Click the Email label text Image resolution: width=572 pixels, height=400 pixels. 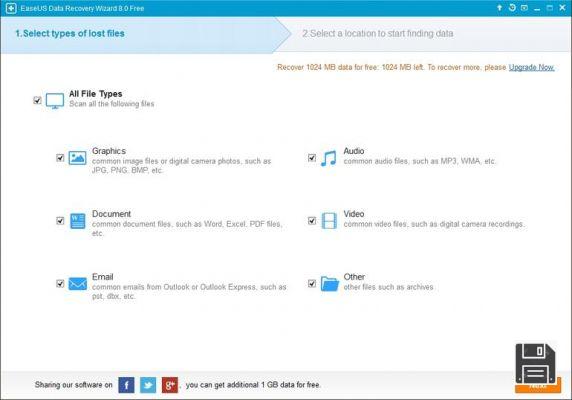103,277
